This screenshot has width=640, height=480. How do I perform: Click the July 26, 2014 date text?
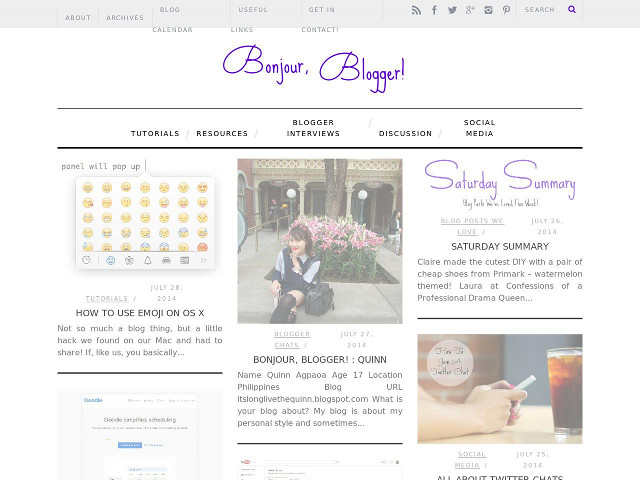pos(547,226)
